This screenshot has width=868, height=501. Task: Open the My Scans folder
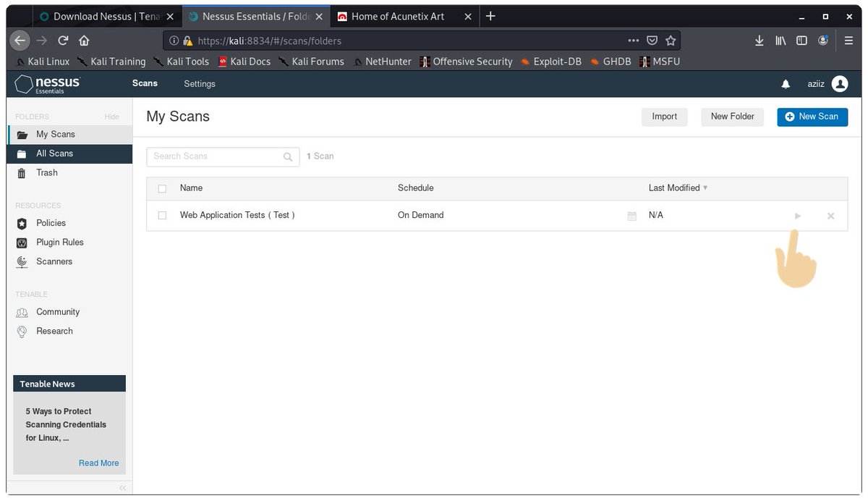[x=70, y=134]
